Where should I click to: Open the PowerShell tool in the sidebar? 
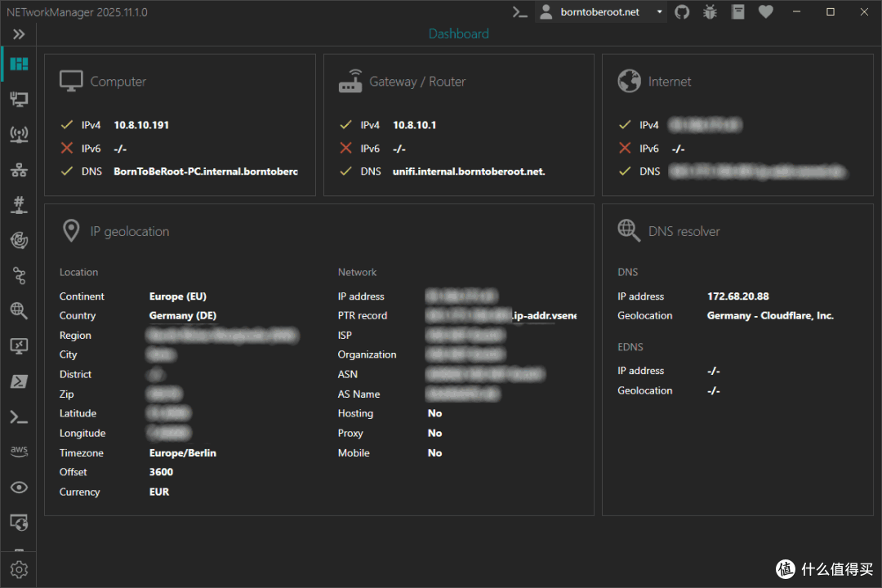pyautogui.click(x=19, y=381)
